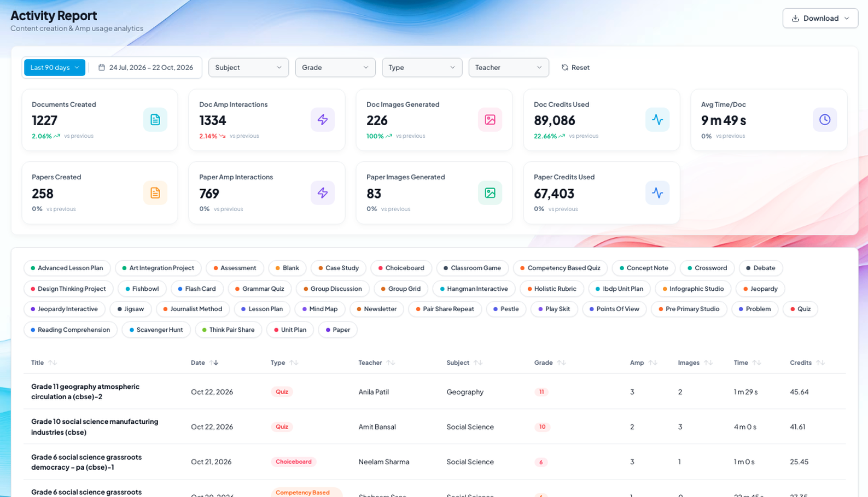Sort the table by Teacher column
The width and height of the screenshot is (868, 497).
click(x=391, y=362)
